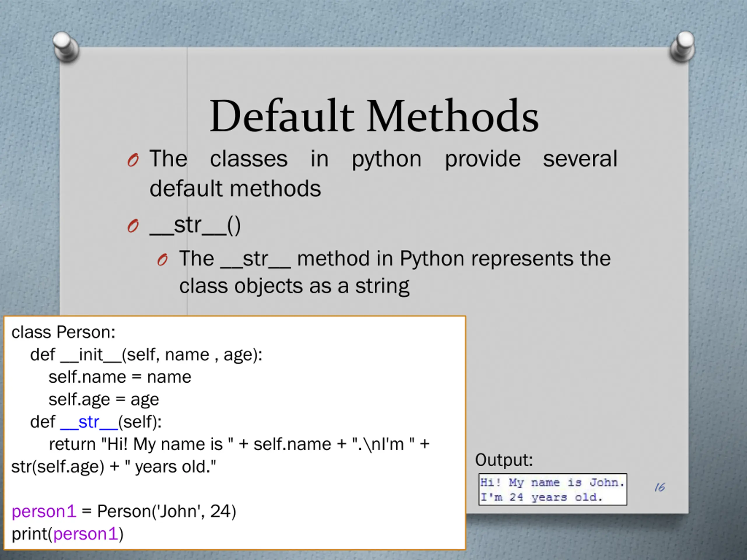Click the output box showing 'Hi! My name is John.'

(553, 490)
